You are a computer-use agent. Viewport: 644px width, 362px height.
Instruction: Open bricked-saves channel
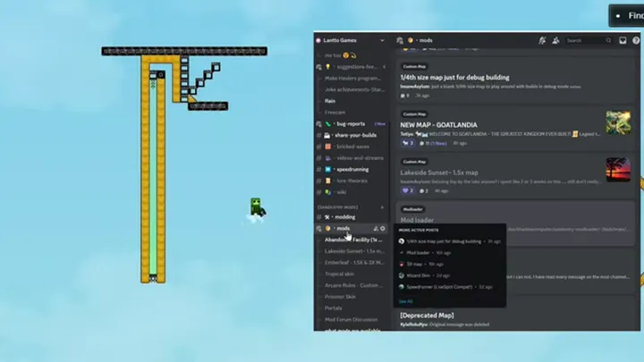[x=352, y=147]
